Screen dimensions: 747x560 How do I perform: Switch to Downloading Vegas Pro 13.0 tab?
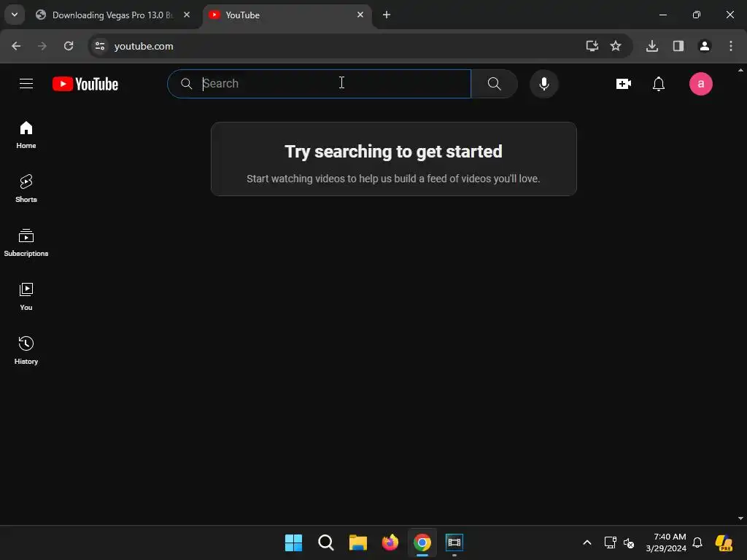click(x=112, y=15)
